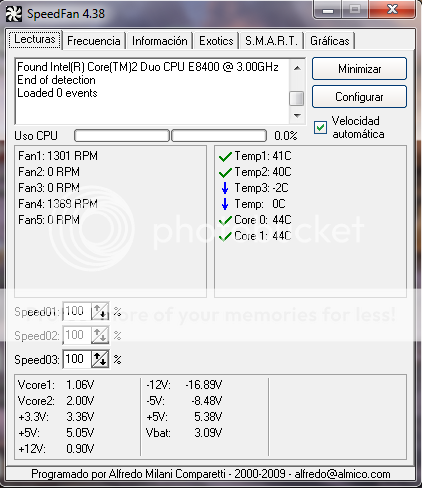Click the blue down arrow beside Temp3
Image resolution: width=422 pixels, height=488 pixels.
pyautogui.click(x=225, y=188)
